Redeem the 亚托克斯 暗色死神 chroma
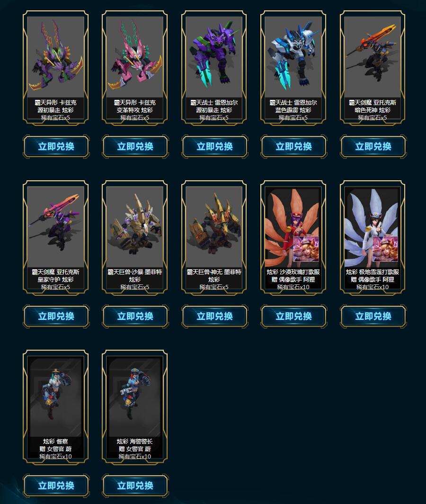426x504 pixels. pyautogui.click(x=373, y=147)
